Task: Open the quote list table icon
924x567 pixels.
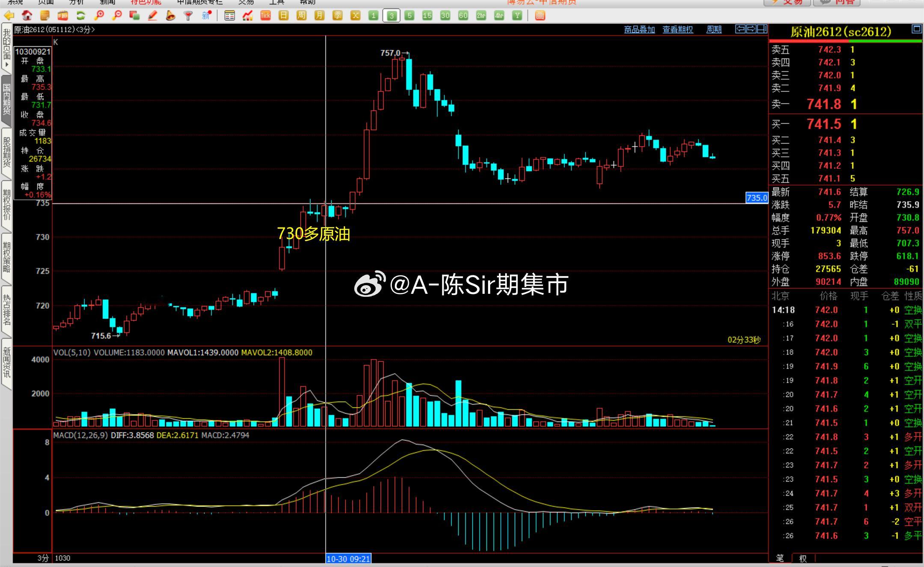Action: [x=230, y=16]
